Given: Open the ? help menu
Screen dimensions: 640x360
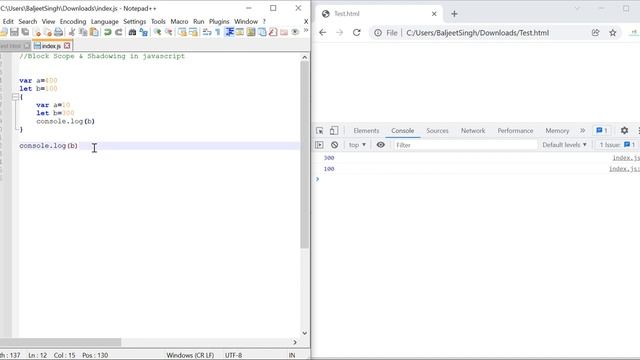Looking at the screenshot, I should (264, 21).
